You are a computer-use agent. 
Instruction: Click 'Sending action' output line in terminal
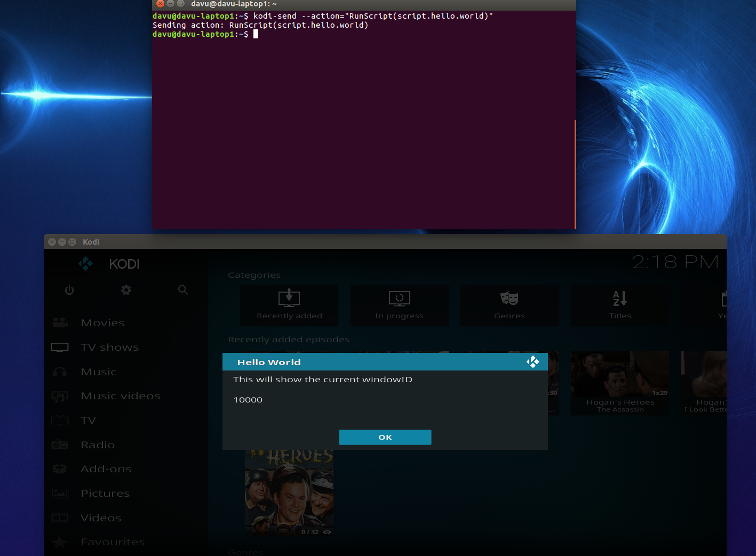(x=260, y=25)
